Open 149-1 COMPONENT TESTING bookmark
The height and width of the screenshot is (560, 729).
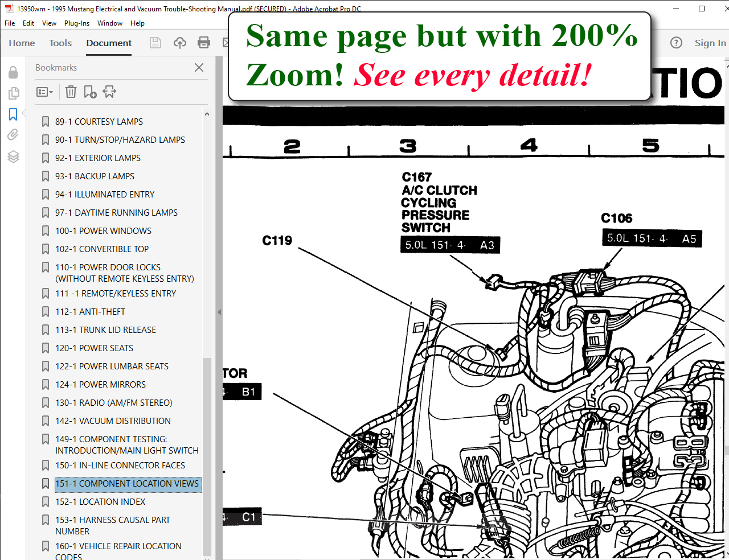pos(127,445)
